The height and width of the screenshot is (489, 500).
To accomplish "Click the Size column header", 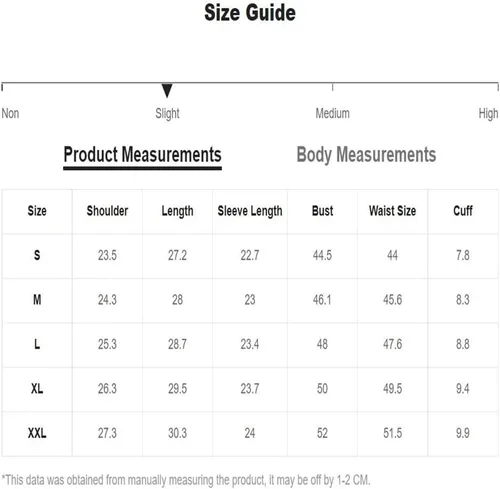I will click(x=37, y=211).
